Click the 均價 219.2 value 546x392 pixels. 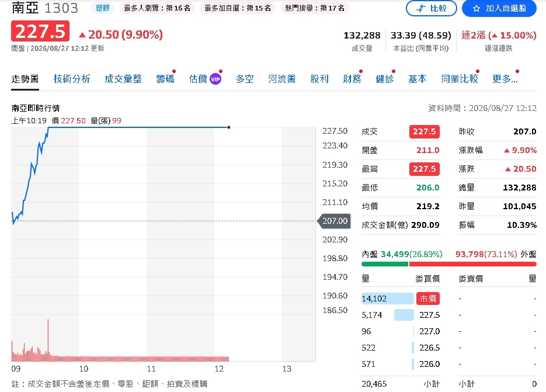(428, 206)
